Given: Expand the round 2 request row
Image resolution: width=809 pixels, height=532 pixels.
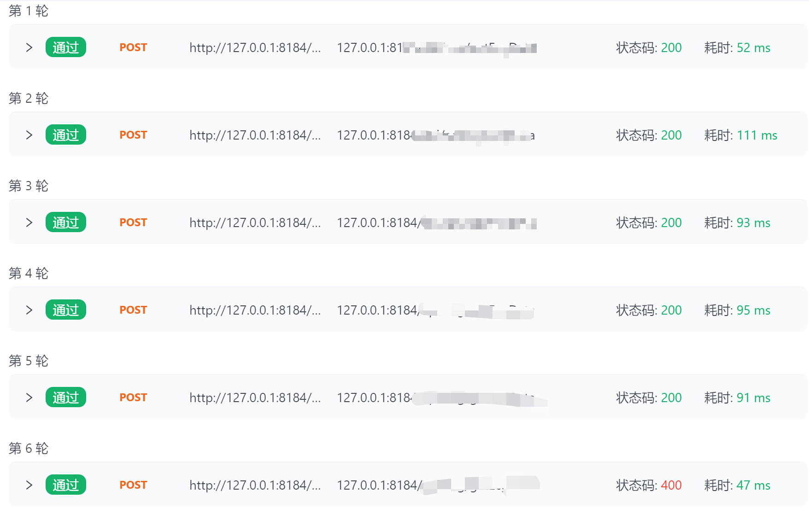Looking at the screenshot, I should click(x=29, y=135).
